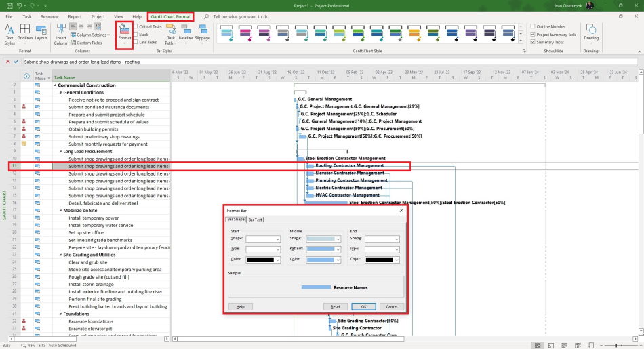Uncheck Summary Tasks checkbox
Screen dimensions: 644x349
click(x=533, y=42)
